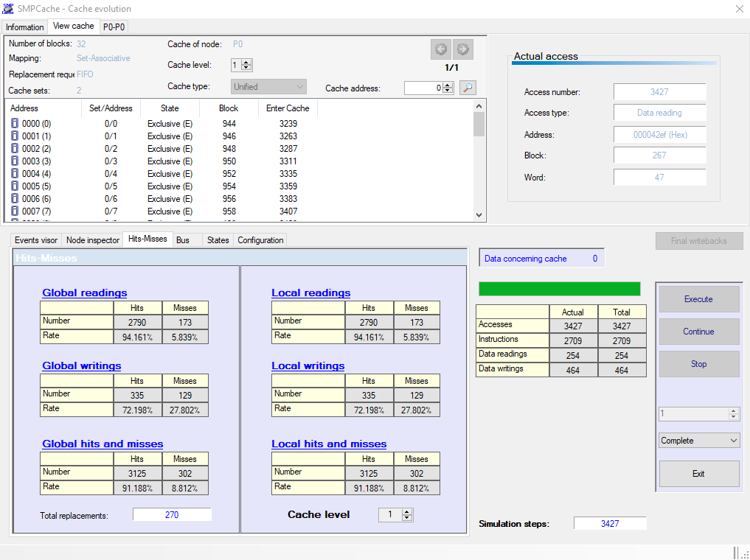Viewport: 750px width, 560px height.
Task: Go to the previous cache page arrow
Action: click(x=441, y=49)
